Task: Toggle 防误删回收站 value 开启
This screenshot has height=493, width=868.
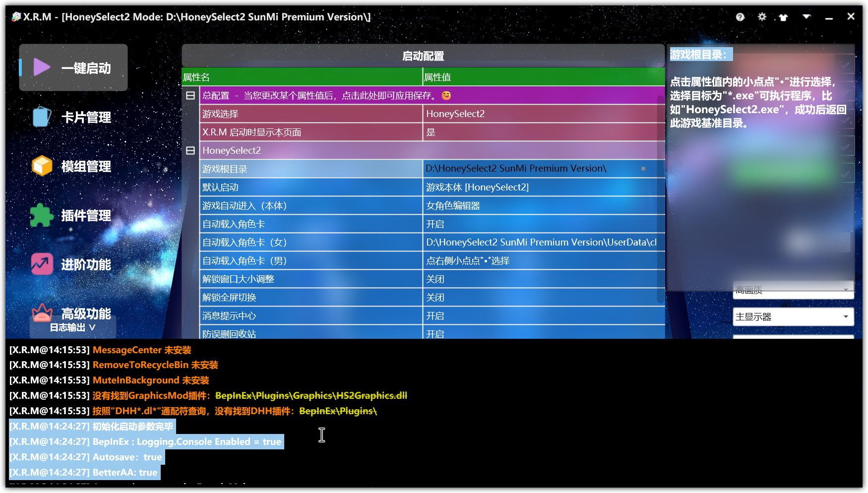Action: [x=544, y=333]
